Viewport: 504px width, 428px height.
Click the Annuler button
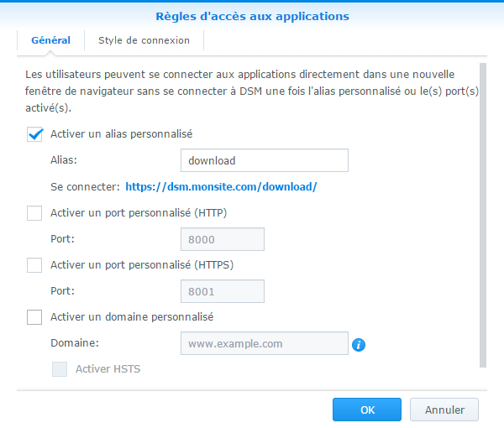coord(444,410)
